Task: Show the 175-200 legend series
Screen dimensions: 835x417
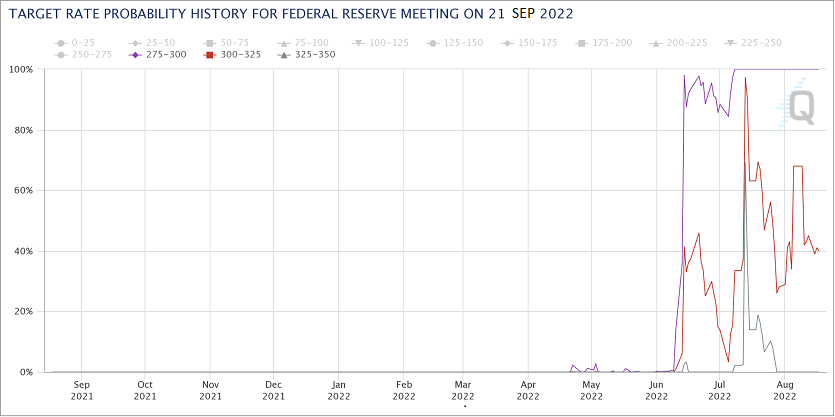Action: point(605,43)
